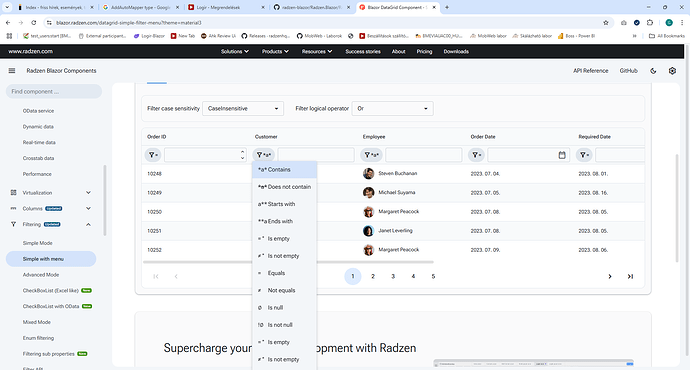Open theme settings gear icon

point(672,71)
